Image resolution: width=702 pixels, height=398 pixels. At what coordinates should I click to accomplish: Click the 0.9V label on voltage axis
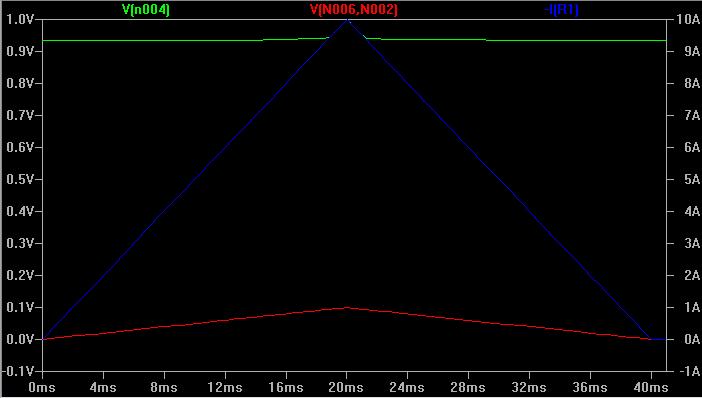(x=20, y=51)
